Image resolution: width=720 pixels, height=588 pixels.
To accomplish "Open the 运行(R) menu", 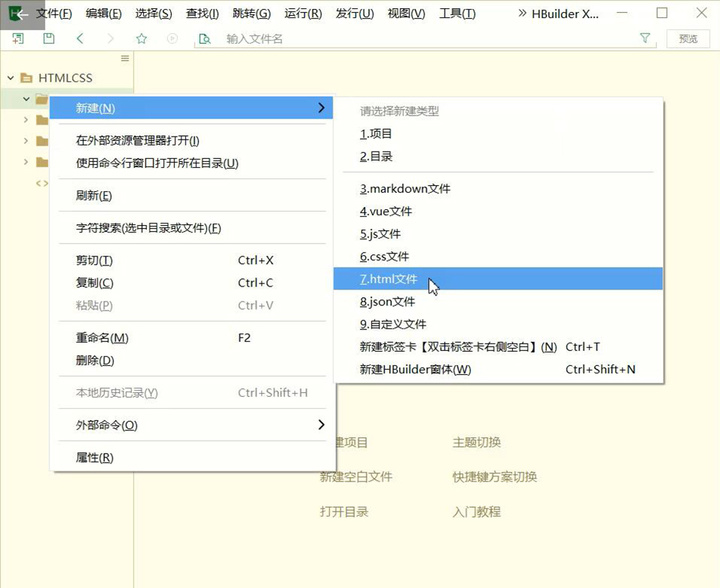I will coord(303,14).
